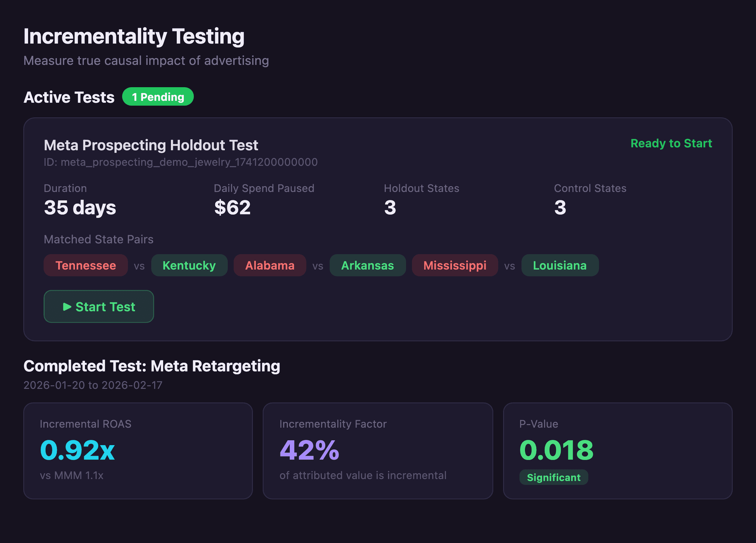Click the Start Test button
The height and width of the screenshot is (543, 756).
99,306
